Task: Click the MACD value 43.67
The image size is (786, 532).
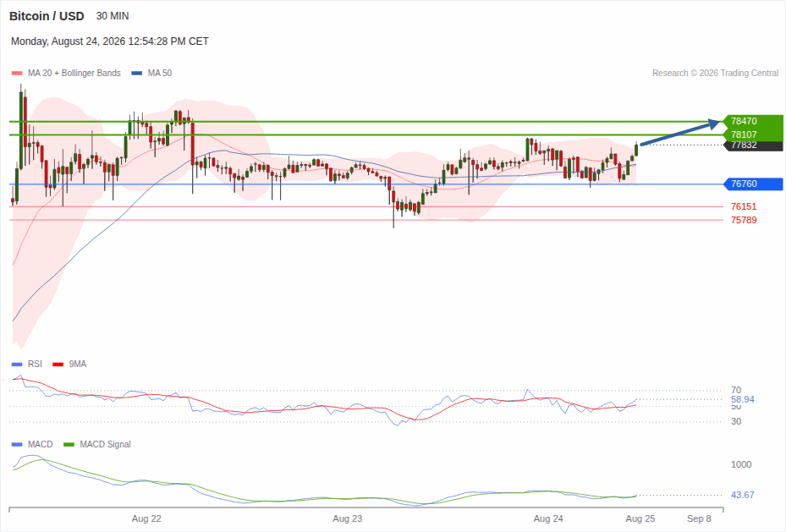Action: point(742,495)
